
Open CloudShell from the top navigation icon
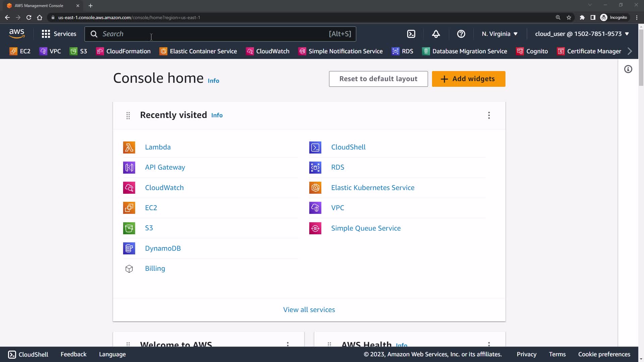click(411, 34)
